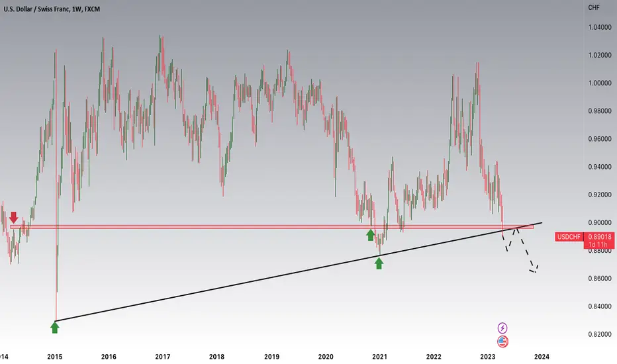Viewport: 617px width, 364px height.
Task: Click the 0.82000 price axis label
Action: coord(600,334)
